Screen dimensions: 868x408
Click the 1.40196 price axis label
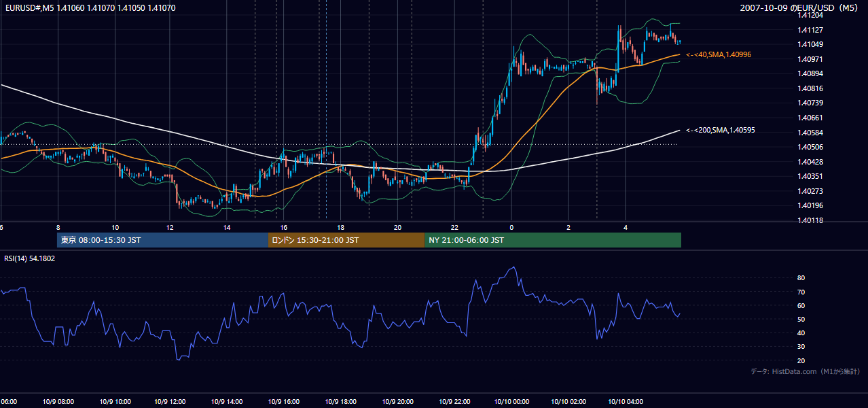tap(810, 205)
